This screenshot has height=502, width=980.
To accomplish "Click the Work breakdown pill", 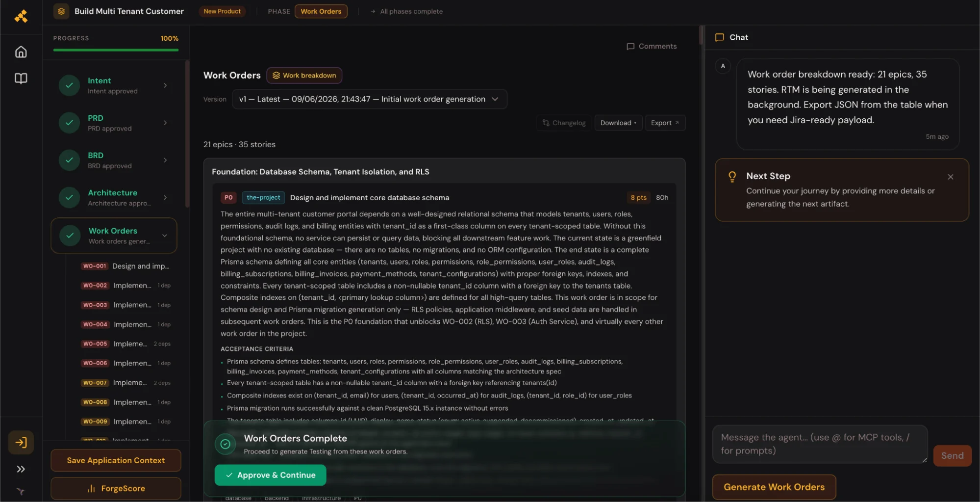I will 304,76.
